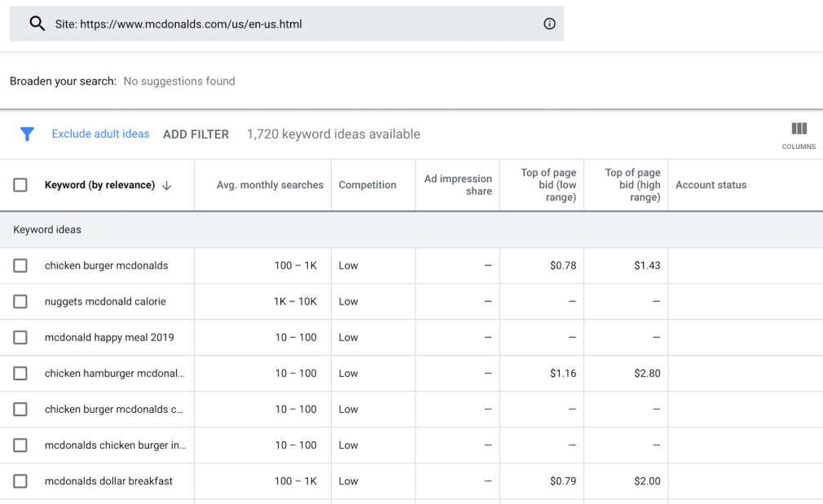The width and height of the screenshot is (823, 504).
Task: Click keyword text mcdonalds dollar breakfast
Action: [108, 481]
